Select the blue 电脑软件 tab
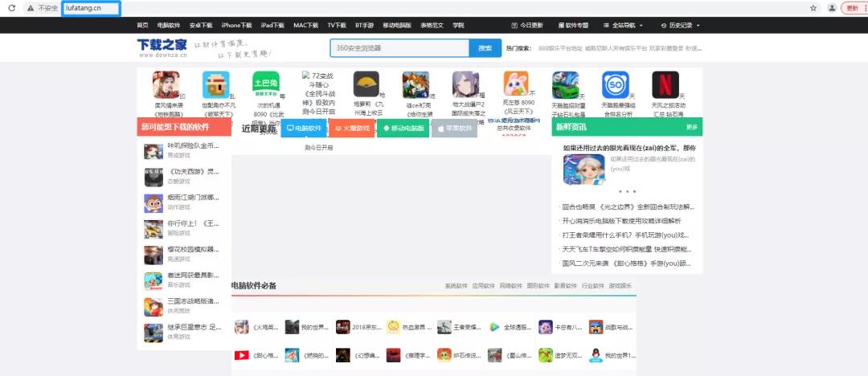 pyautogui.click(x=304, y=128)
